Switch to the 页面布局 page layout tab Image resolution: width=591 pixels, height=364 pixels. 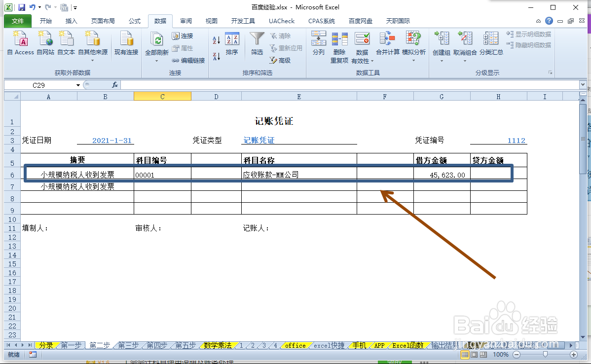pos(103,21)
